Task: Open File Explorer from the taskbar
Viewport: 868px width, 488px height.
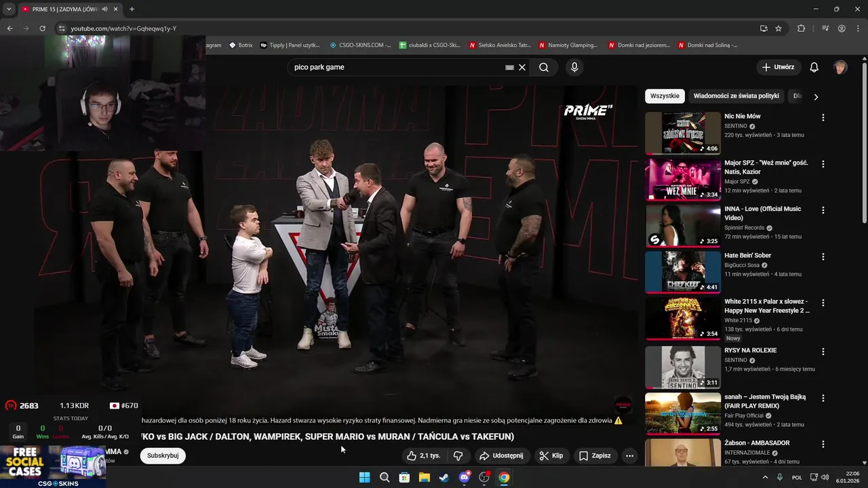Action: 424,477
